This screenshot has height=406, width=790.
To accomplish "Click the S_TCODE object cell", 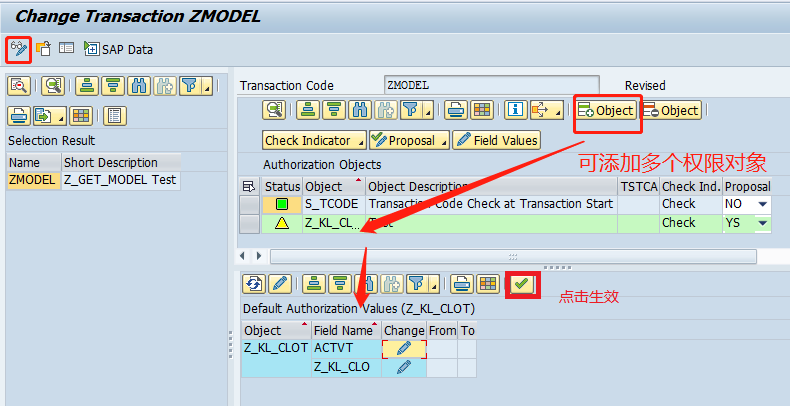I will point(334,204).
